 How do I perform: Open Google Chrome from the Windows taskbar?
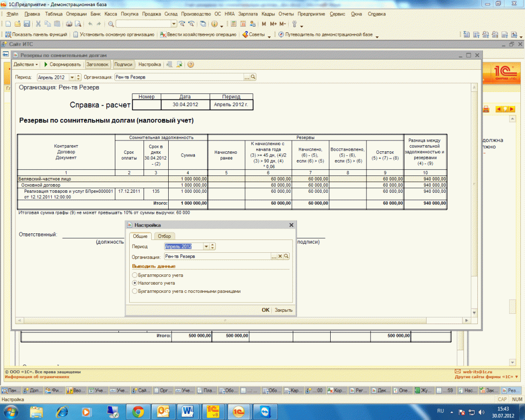pos(138,411)
